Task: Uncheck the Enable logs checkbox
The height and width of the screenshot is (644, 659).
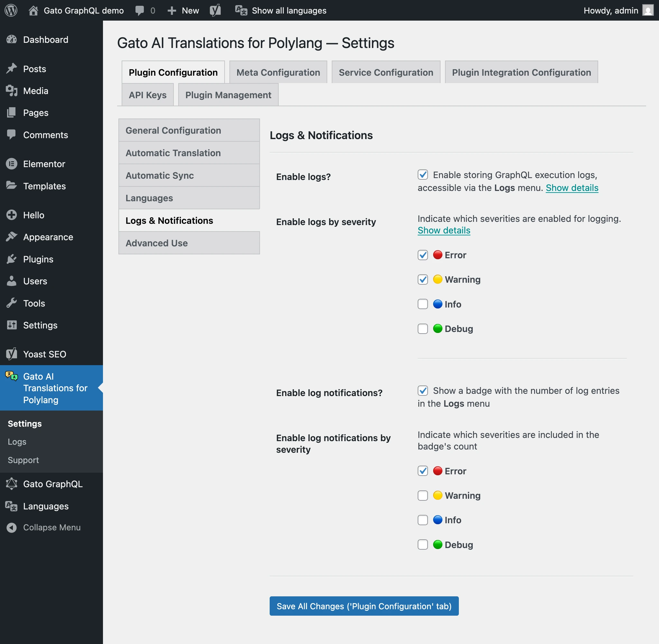Action: 423,175
